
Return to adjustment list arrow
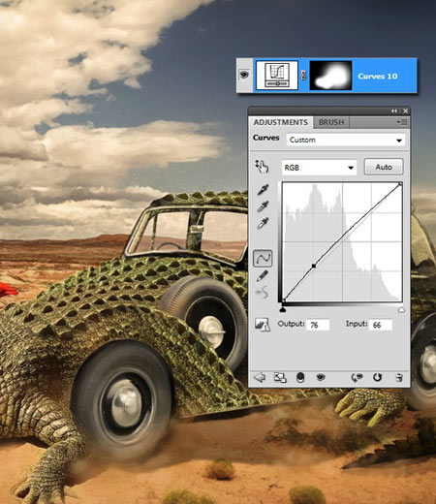[260, 377]
